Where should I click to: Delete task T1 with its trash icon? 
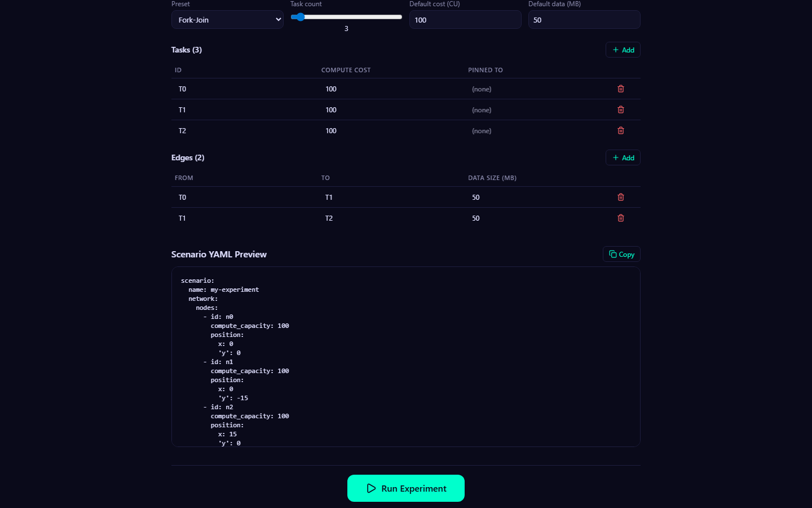(620, 110)
